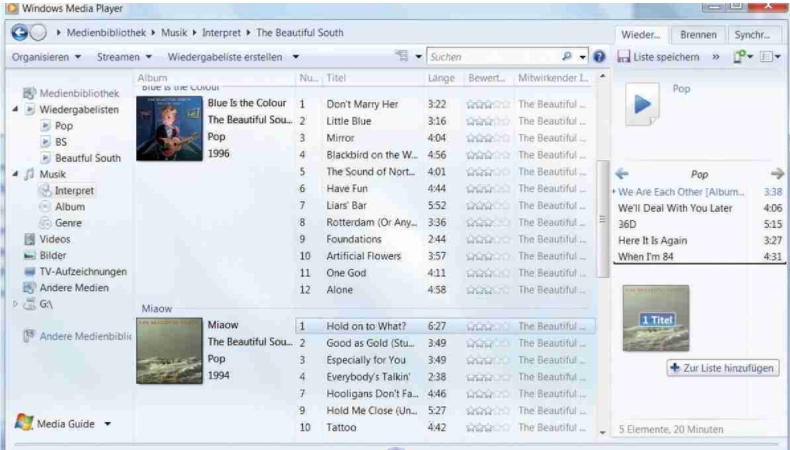The width and height of the screenshot is (790, 450).
Task: Click the BS playlist icon
Action: pyautogui.click(x=45, y=142)
